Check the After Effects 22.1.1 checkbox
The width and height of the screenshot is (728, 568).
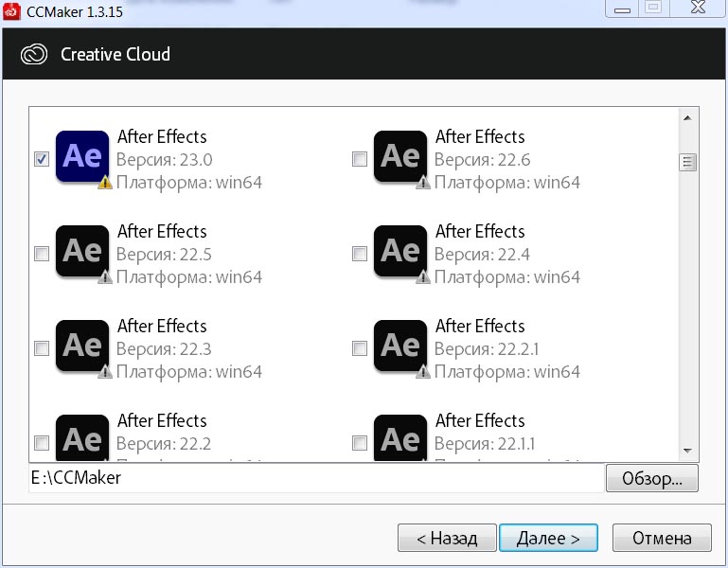360,443
